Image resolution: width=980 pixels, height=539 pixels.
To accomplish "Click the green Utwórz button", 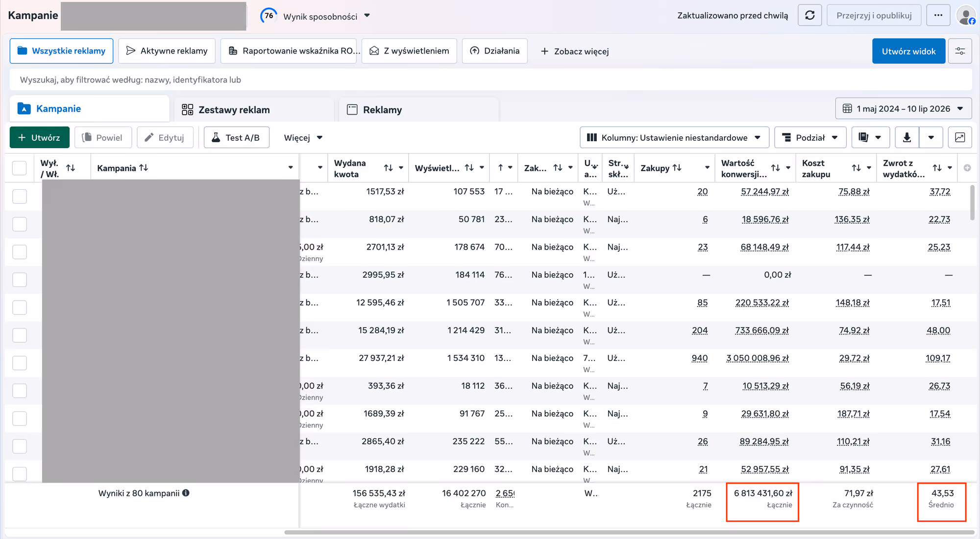I will (x=39, y=138).
